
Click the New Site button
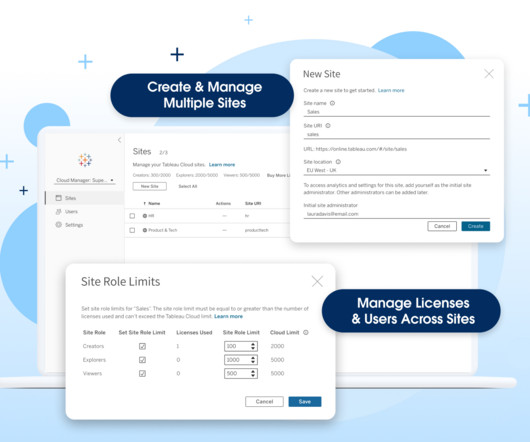coord(149,186)
